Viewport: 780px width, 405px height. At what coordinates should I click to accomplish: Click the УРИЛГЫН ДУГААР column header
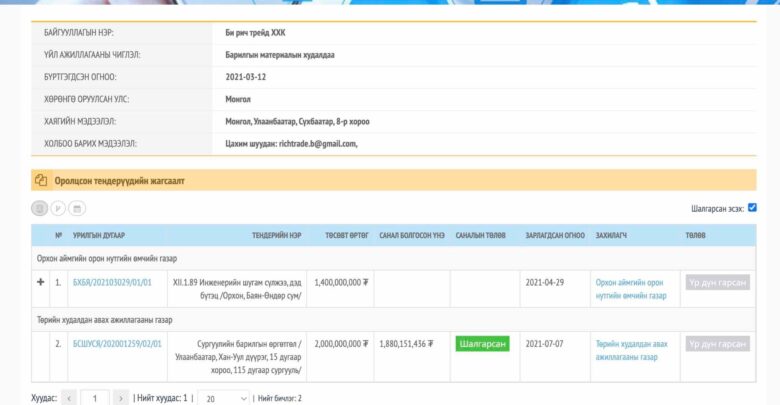(99, 236)
